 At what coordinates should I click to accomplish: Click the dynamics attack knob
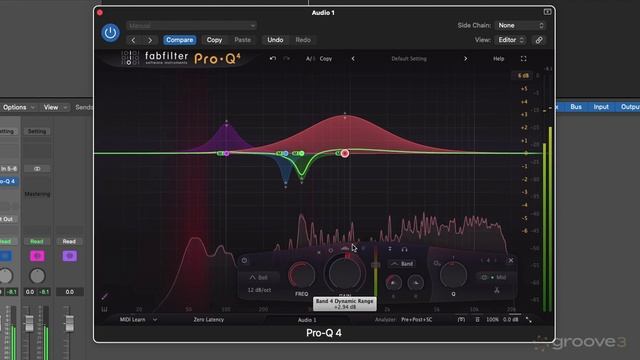click(x=393, y=282)
